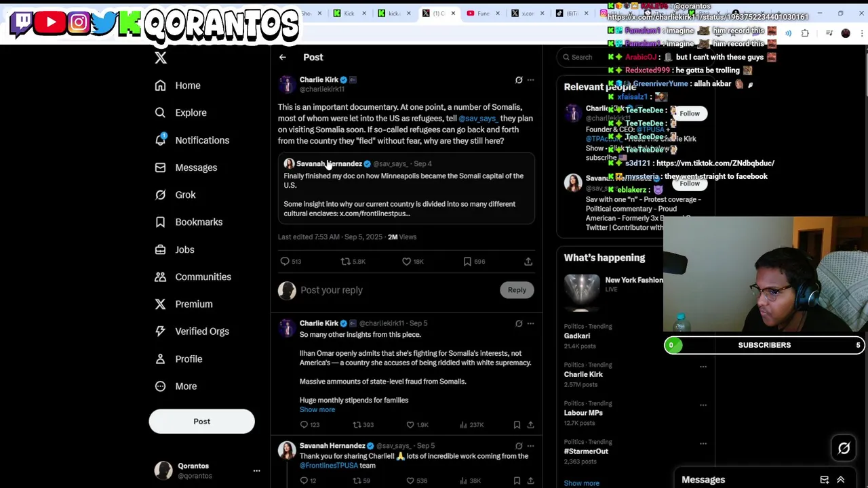The height and width of the screenshot is (488, 868).
Task: Like the reply with 1.9K likes
Action: point(410,425)
